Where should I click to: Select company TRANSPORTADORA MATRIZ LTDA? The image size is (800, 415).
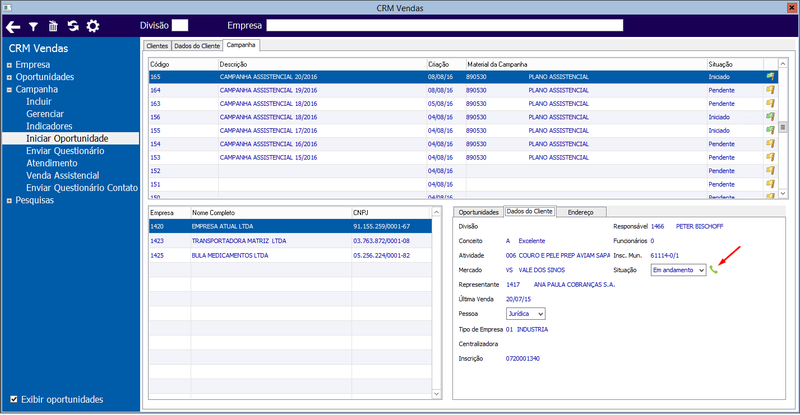(x=290, y=240)
